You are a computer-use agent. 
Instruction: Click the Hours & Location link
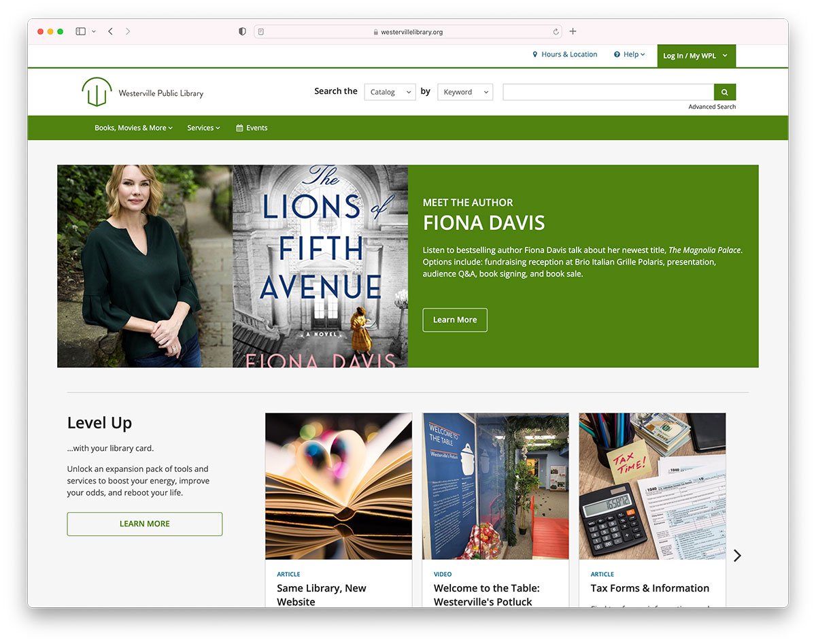pyautogui.click(x=564, y=54)
